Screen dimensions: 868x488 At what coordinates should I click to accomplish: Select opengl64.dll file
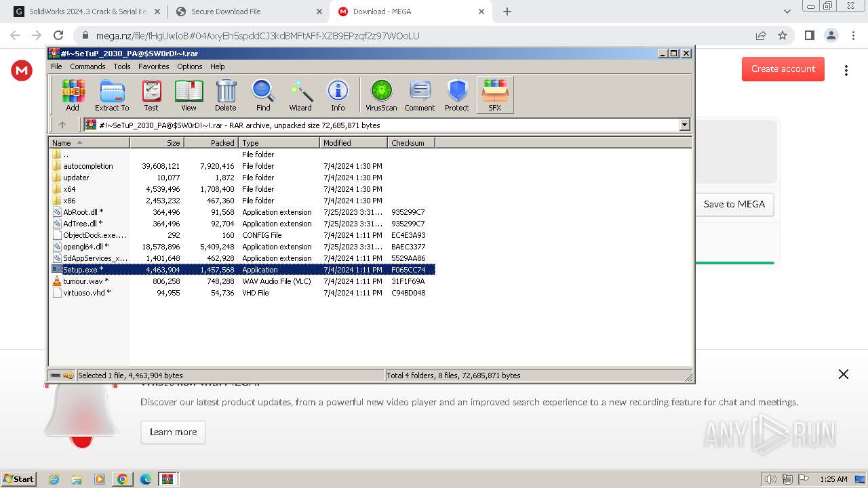coord(243,247)
